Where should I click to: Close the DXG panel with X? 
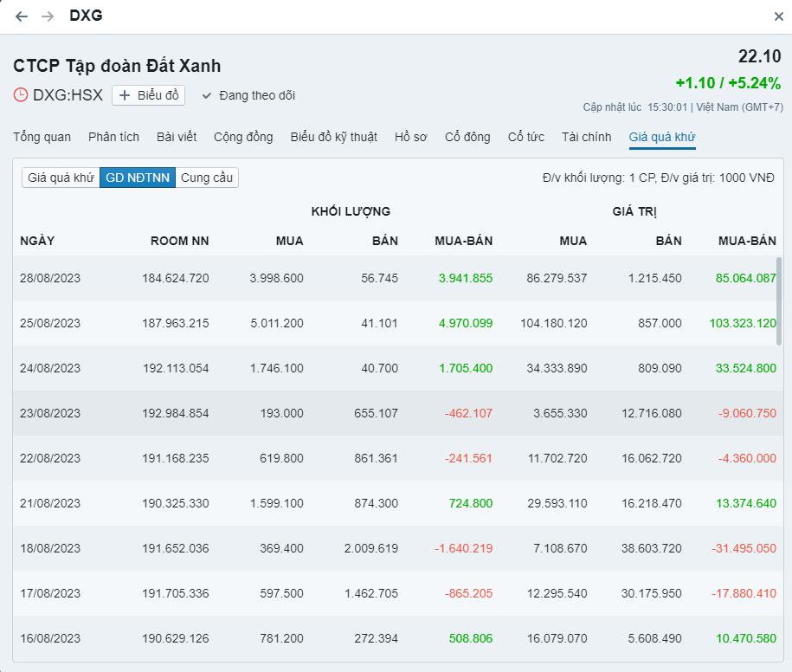778,16
